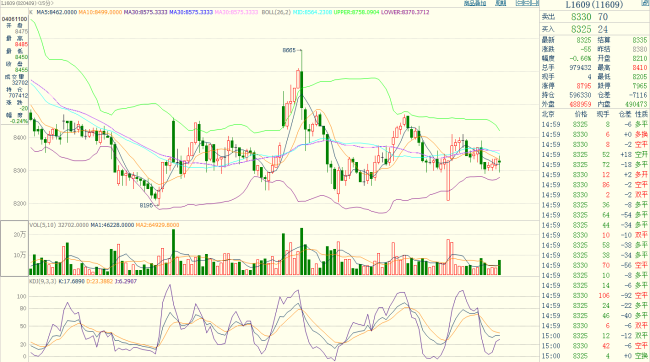Viewport: 650px width, 362px height.
Task: Click the 20万 volume axis label
Action: click(20, 235)
